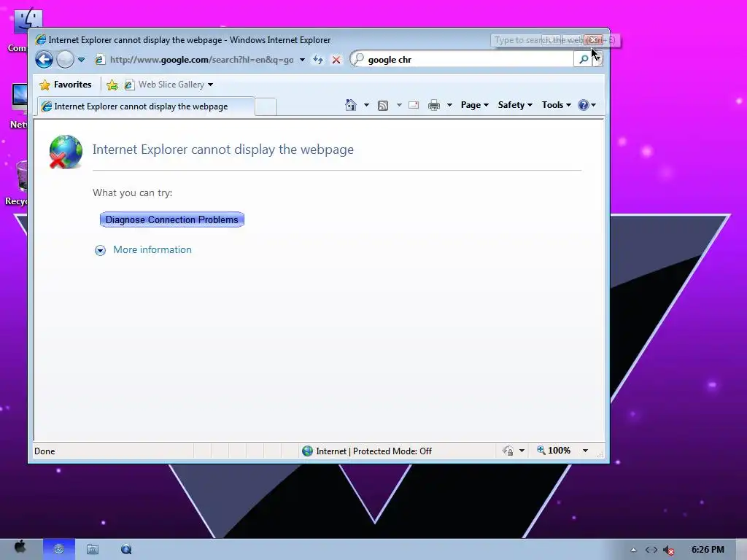The width and height of the screenshot is (747, 560).
Task: Click the Diagnose Connection Problems button
Action: click(172, 219)
